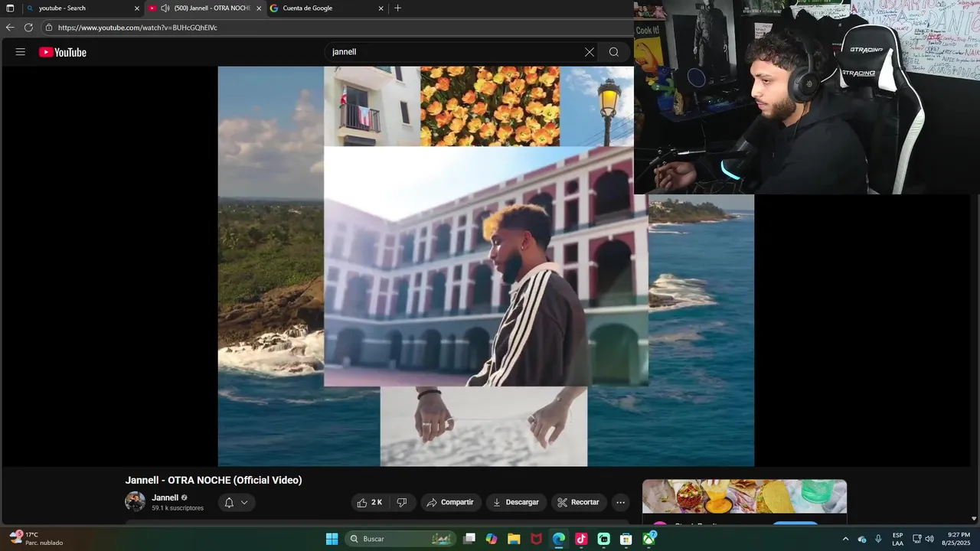Open the volume tray icon
The height and width of the screenshot is (551, 980).
929,539
